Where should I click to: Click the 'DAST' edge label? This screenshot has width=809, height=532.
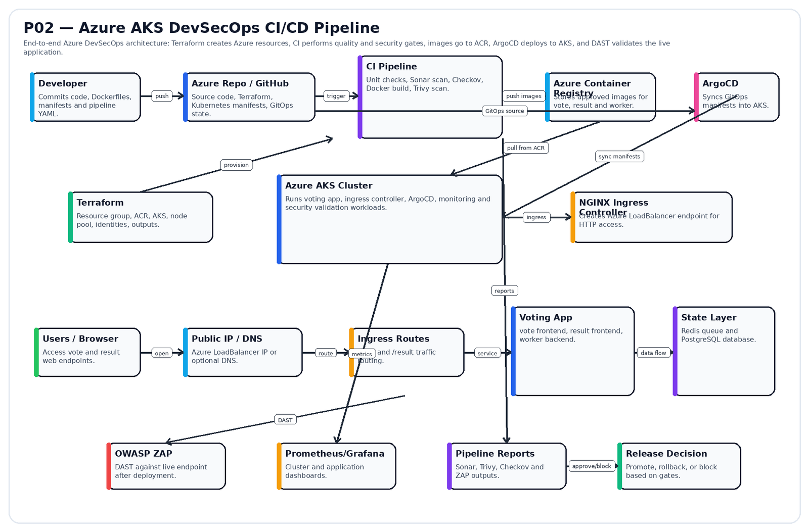(285, 420)
